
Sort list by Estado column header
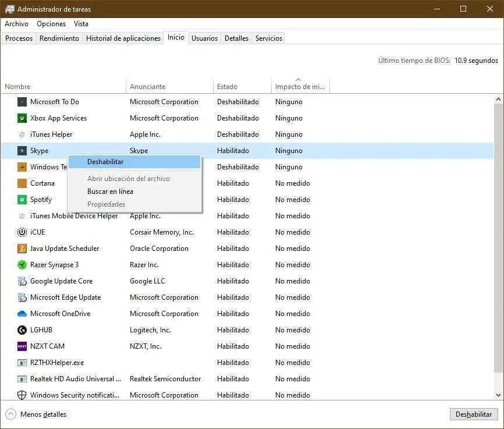pyautogui.click(x=227, y=87)
